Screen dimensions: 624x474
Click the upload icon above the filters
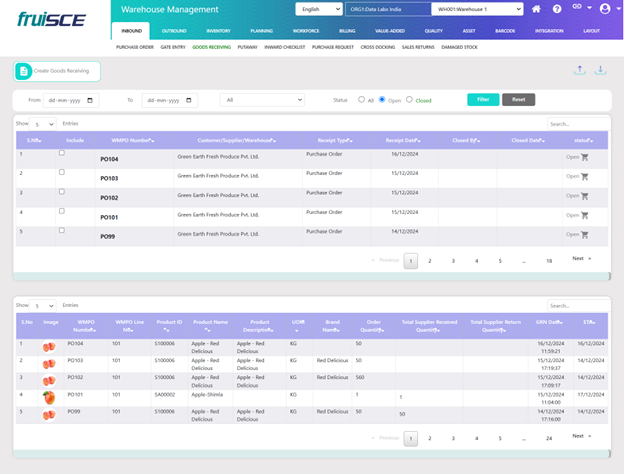(580, 71)
